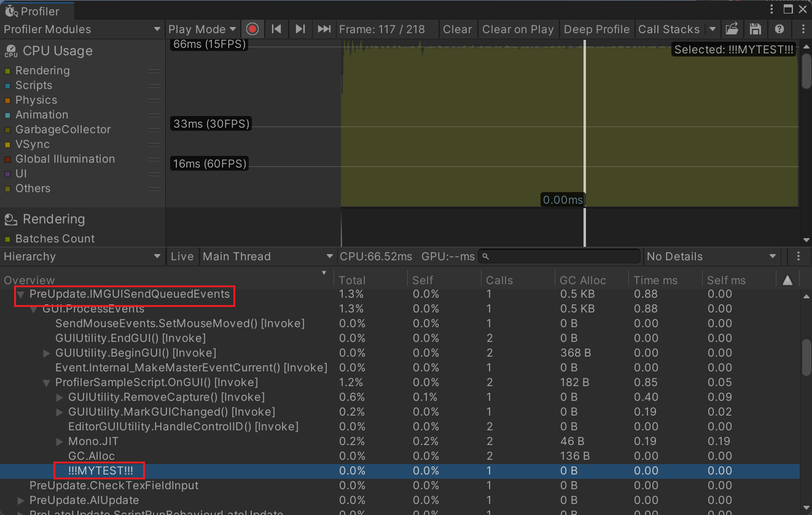Go to previous frame button
Viewport: 812px width, 515px height.
click(276, 29)
